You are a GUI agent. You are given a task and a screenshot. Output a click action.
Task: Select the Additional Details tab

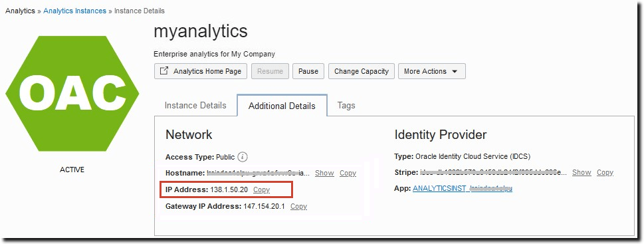pyautogui.click(x=282, y=106)
